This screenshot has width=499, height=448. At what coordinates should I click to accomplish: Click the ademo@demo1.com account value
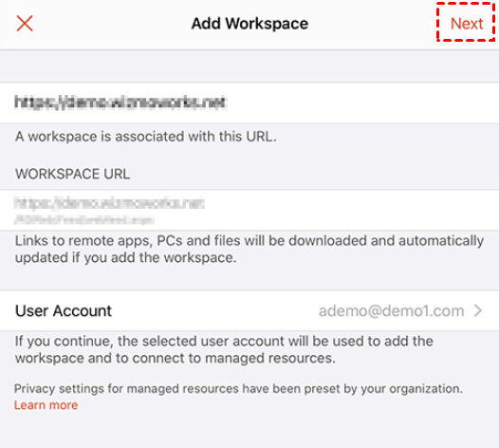pos(391,310)
